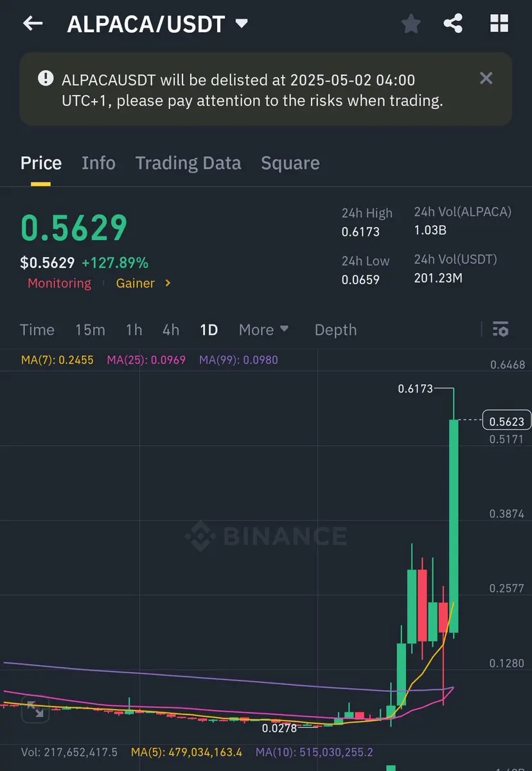Expand the Gainer tag chevron
Viewport: 532px width, 771px height.
[168, 283]
